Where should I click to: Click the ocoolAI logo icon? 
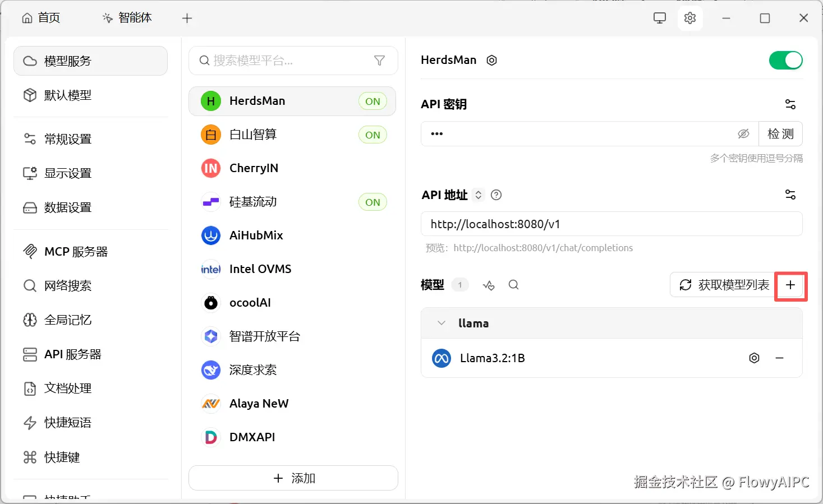click(211, 303)
